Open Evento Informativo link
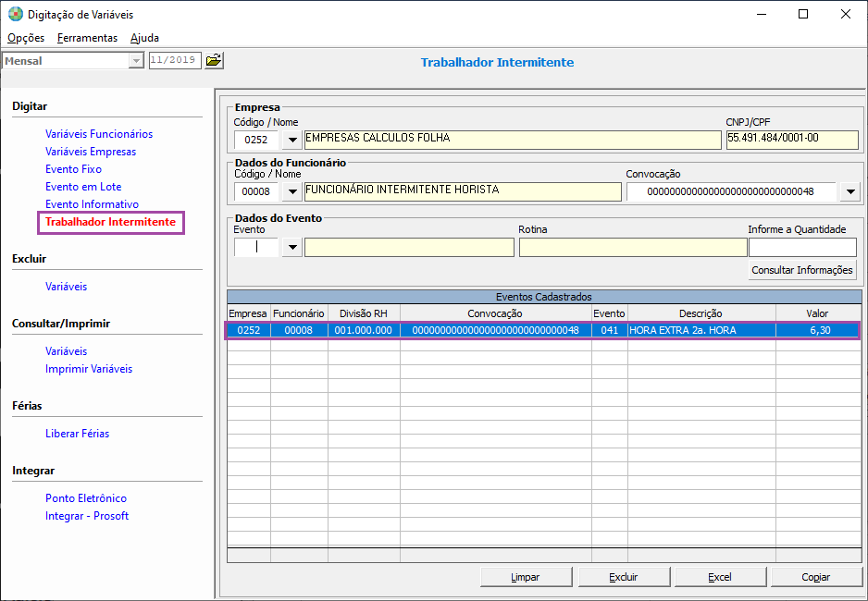The image size is (868, 601). [92, 204]
